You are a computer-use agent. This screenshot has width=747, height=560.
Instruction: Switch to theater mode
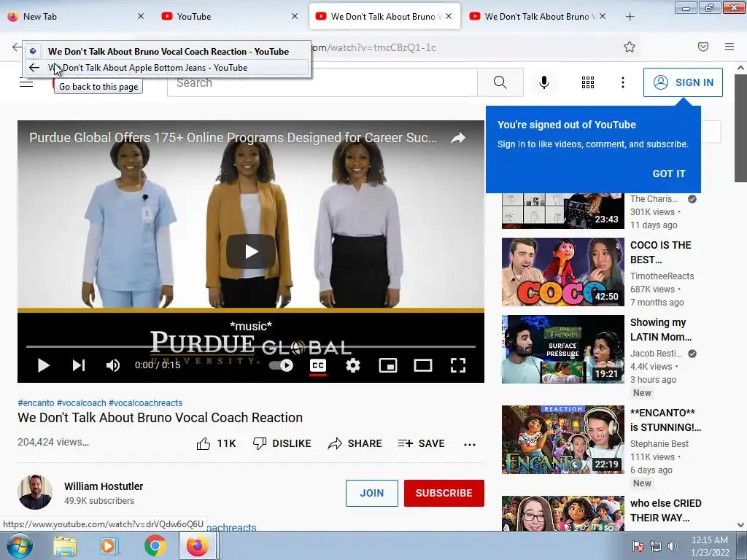pyautogui.click(x=422, y=365)
